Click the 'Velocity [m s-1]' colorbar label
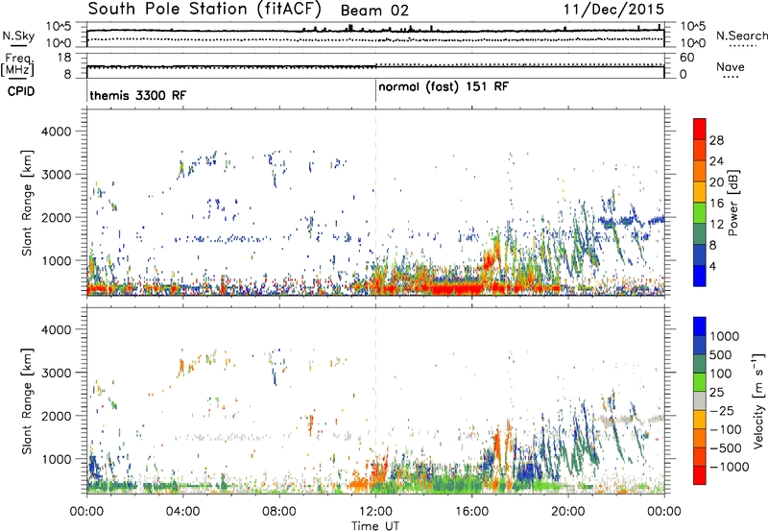 pyautogui.click(x=759, y=400)
